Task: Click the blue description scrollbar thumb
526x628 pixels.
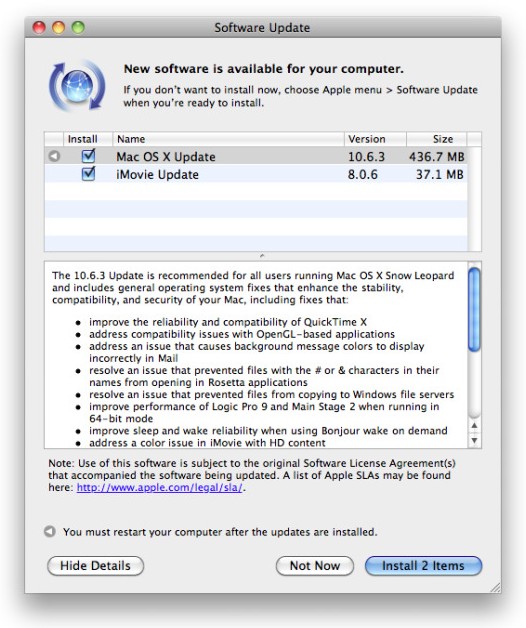Action: tap(474, 310)
